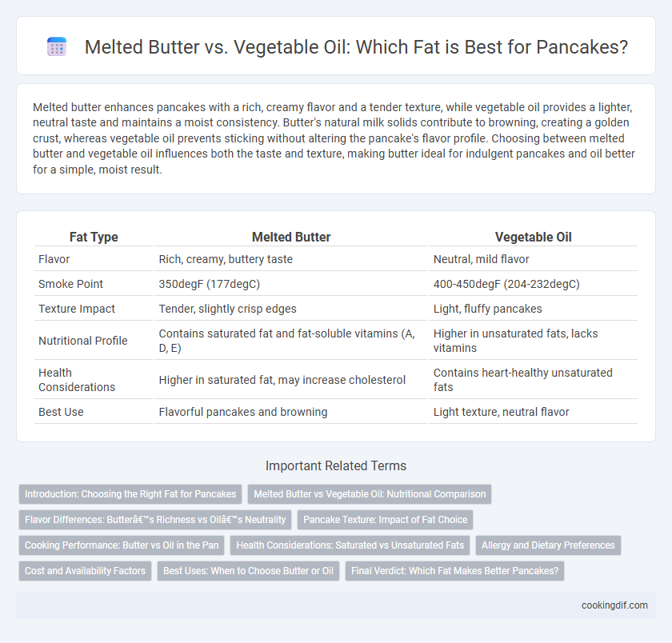Open the Final Verdict: Which Fat Makes Better Pancakes tag
This screenshot has width=672, height=643.
coord(454,571)
